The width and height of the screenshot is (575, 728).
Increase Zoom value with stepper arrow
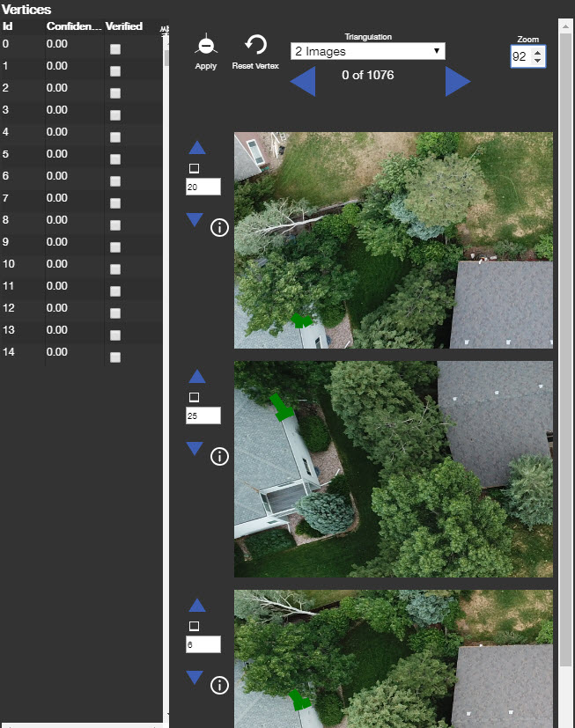(538, 52)
